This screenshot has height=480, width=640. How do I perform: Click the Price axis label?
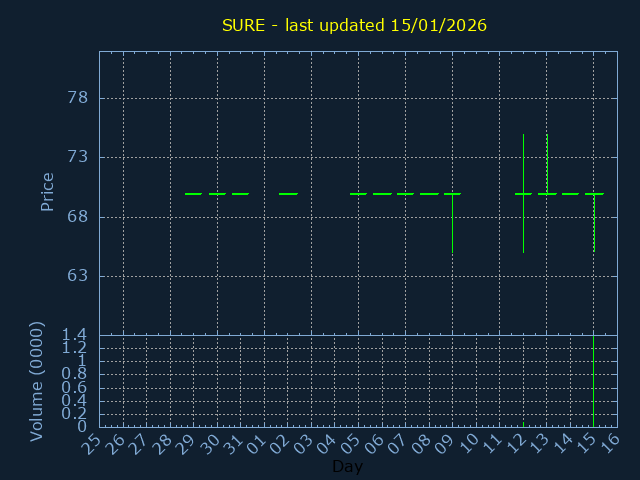47,191
